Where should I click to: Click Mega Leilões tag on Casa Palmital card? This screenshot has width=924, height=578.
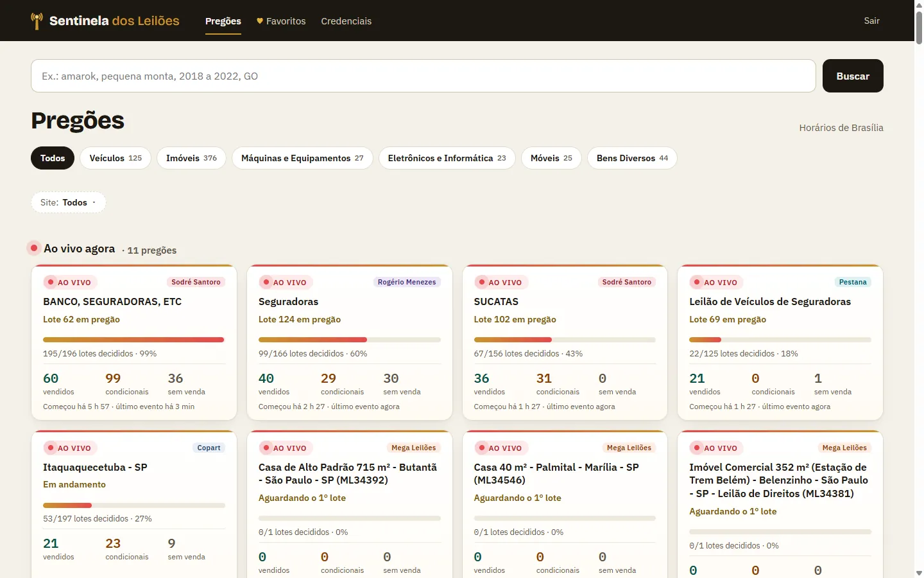point(629,448)
